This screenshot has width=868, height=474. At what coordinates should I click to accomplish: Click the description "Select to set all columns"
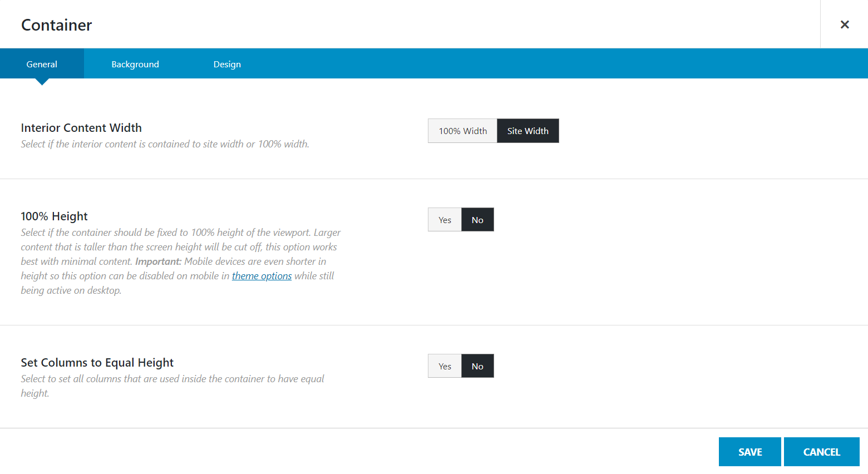(172, 386)
